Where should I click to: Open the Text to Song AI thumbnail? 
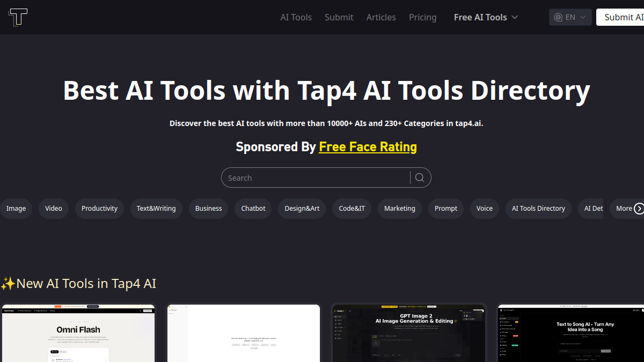click(571, 333)
